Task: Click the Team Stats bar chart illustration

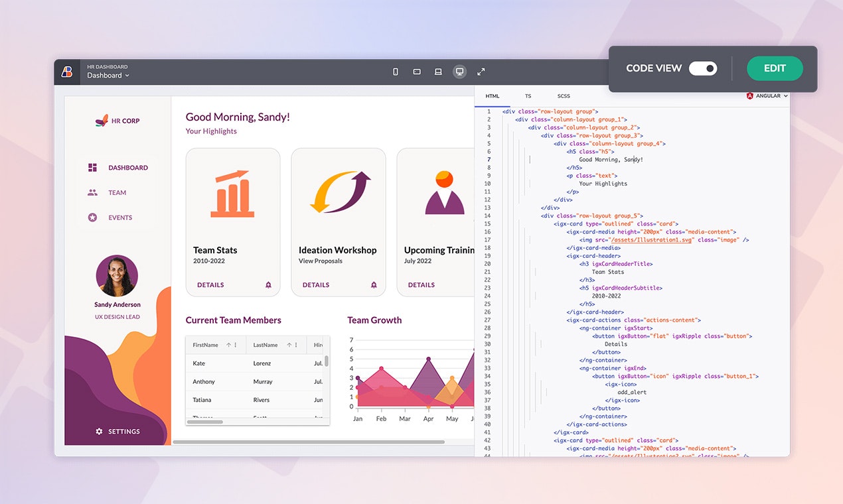Action: pyautogui.click(x=232, y=194)
